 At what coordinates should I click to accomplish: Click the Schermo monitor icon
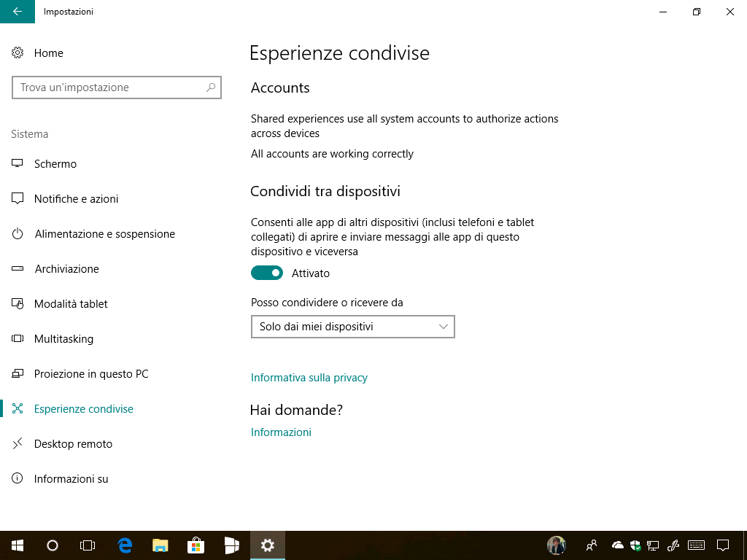point(18,163)
